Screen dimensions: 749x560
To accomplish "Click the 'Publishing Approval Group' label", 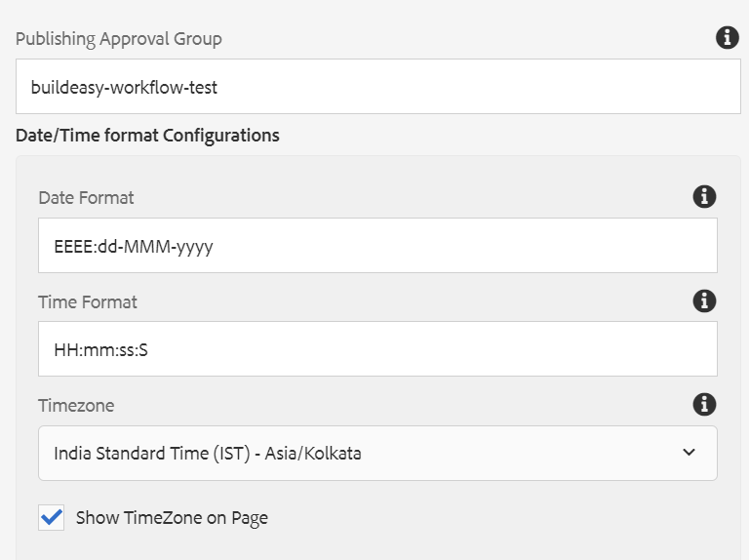I will tap(119, 39).
